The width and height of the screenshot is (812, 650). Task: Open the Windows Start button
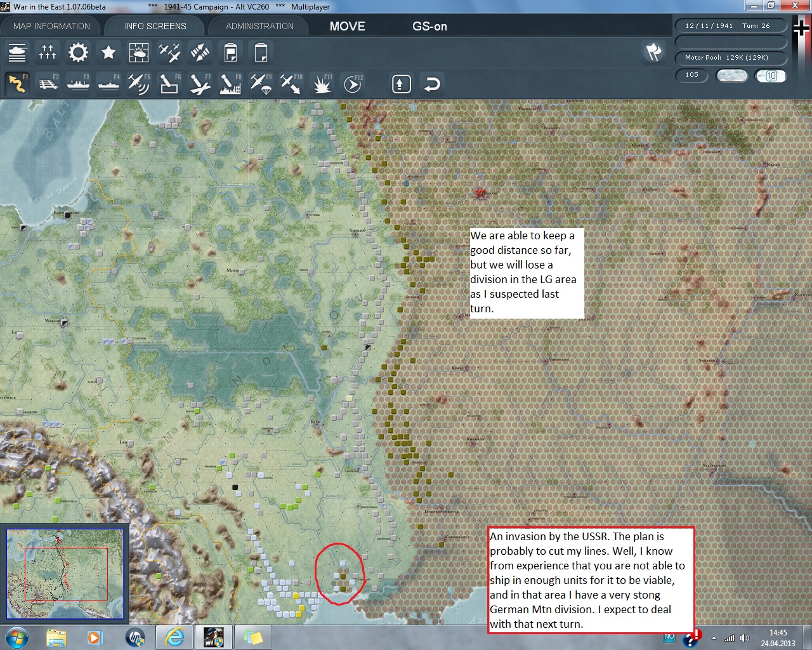[x=16, y=637]
